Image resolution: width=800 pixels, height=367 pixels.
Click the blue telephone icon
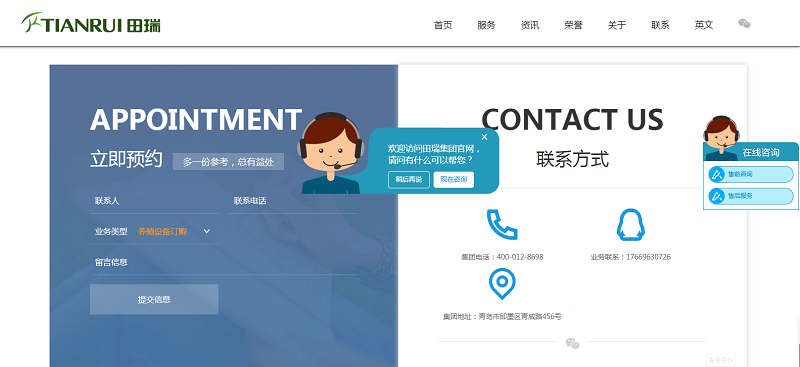(502, 224)
